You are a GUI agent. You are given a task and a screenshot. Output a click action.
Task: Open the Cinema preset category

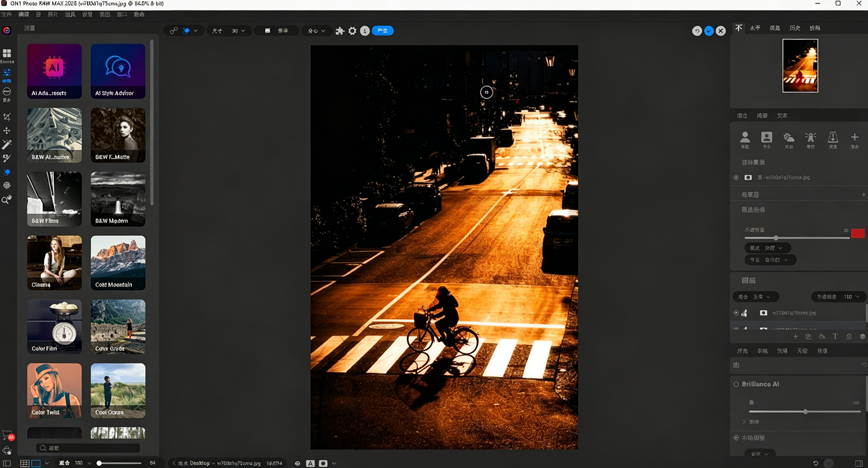tap(54, 263)
